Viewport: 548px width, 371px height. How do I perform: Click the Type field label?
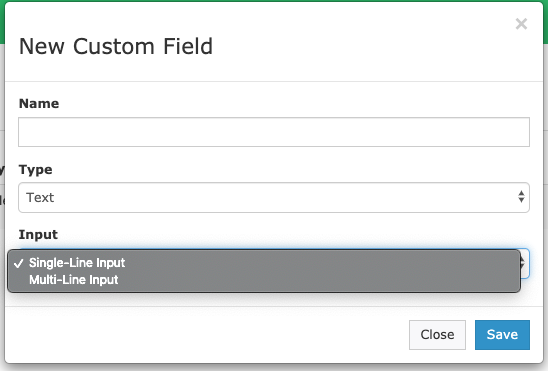pyautogui.click(x=36, y=169)
